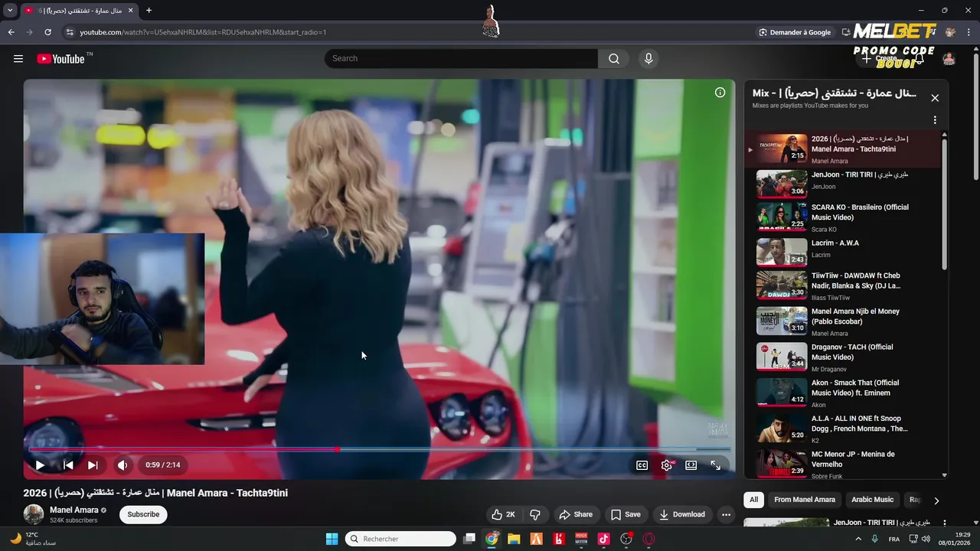Open the tab search dropdown arrow

(x=10, y=11)
